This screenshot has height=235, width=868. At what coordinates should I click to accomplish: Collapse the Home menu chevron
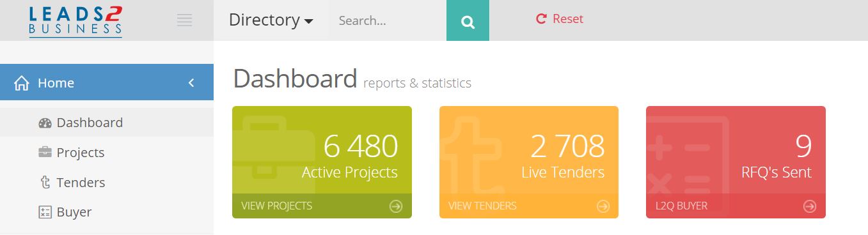pos(191,83)
